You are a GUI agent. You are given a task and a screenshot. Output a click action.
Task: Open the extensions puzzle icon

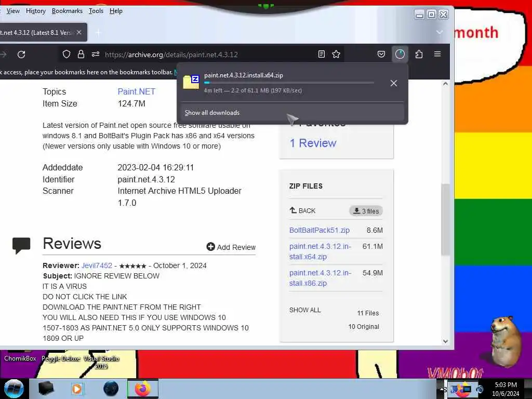pyautogui.click(x=419, y=54)
